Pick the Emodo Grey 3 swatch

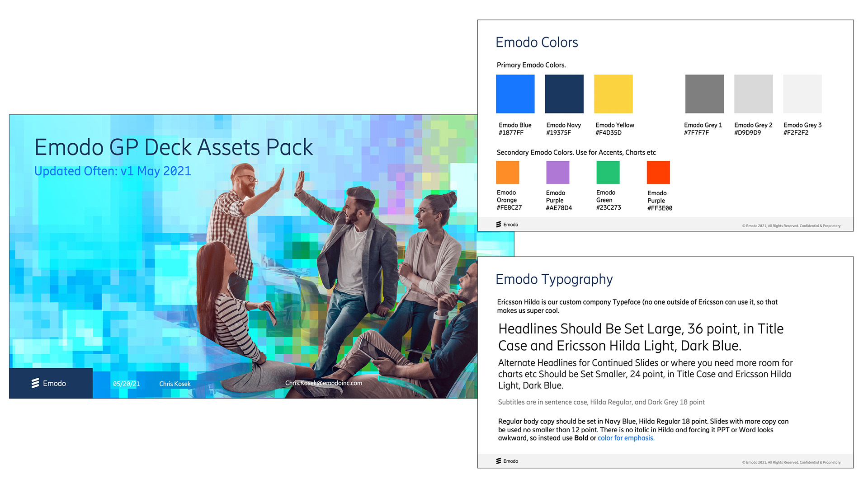pos(802,94)
